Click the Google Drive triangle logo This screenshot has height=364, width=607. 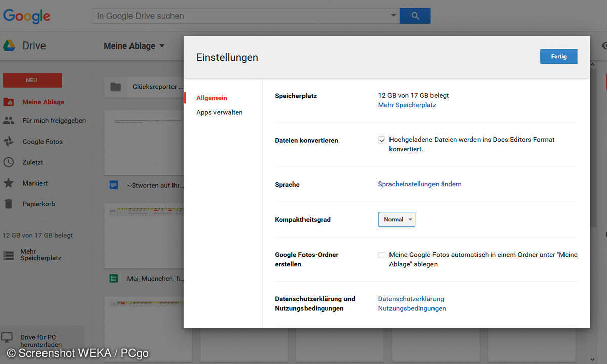point(9,45)
